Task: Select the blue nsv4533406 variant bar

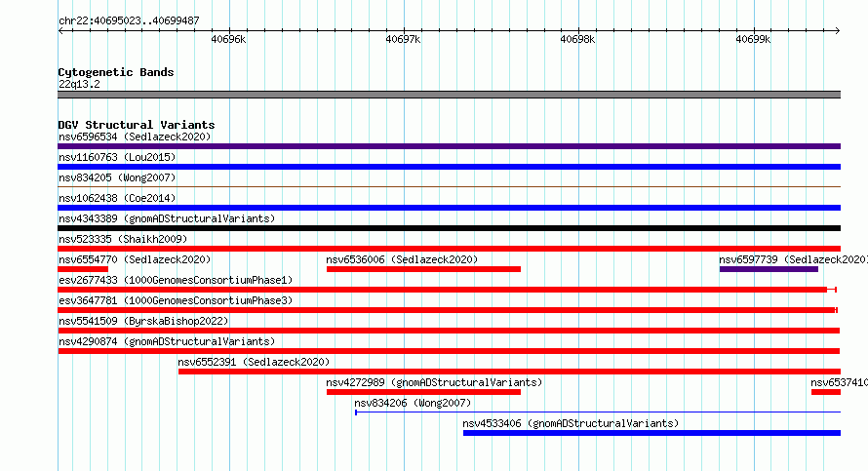Action: [x=651, y=433]
